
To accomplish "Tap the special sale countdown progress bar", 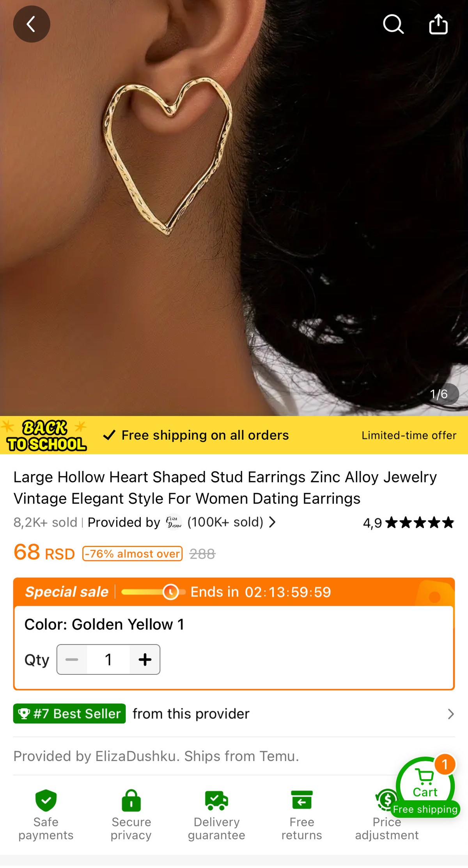I will (152, 592).
